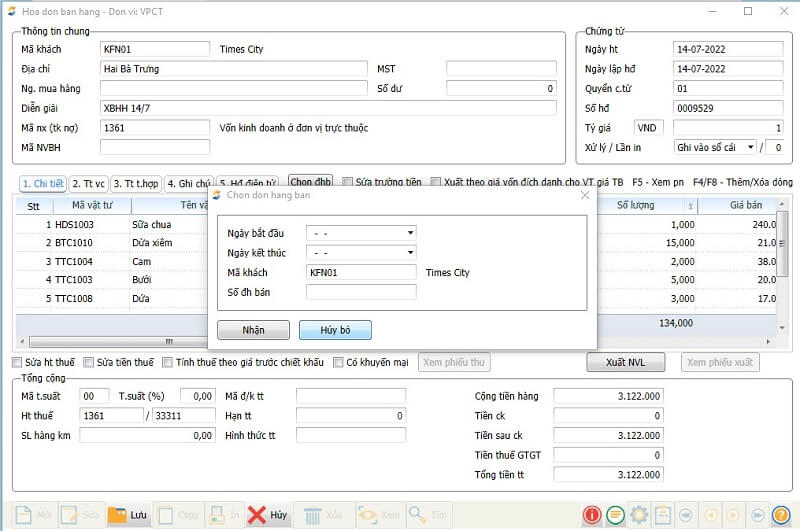Click the green note circle icon
Image resolution: width=800 pixels, height=531 pixels.
pyautogui.click(x=615, y=515)
